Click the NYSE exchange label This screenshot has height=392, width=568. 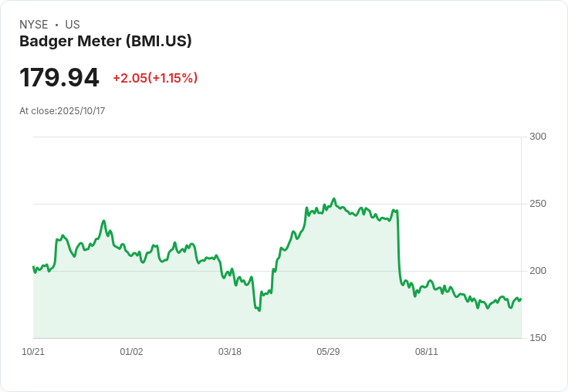[34, 25]
